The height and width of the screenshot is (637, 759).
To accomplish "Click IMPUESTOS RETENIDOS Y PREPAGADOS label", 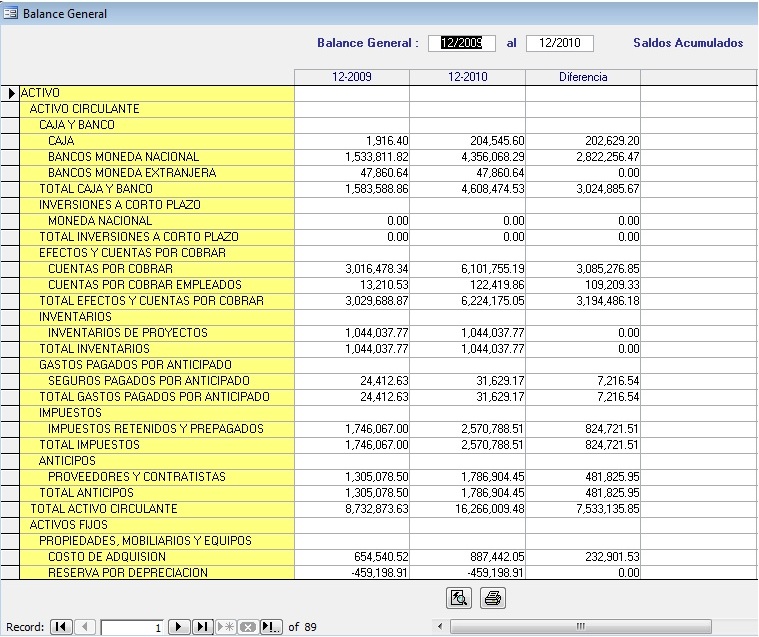I will (155, 428).
